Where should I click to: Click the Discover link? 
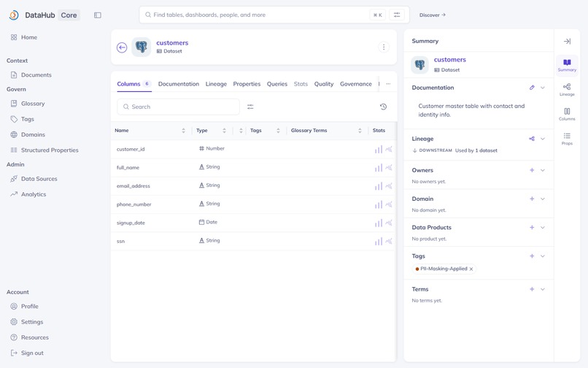click(433, 15)
